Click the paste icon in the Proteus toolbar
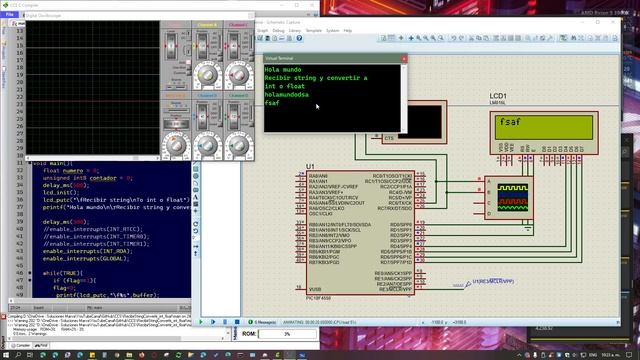This screenshot has height=360, width=640. pyautogui.click(x=486, y=38)
